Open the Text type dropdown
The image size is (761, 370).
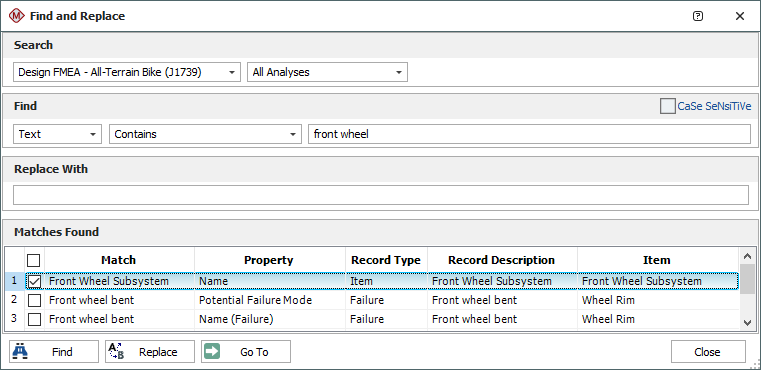[x=58, y=134]
